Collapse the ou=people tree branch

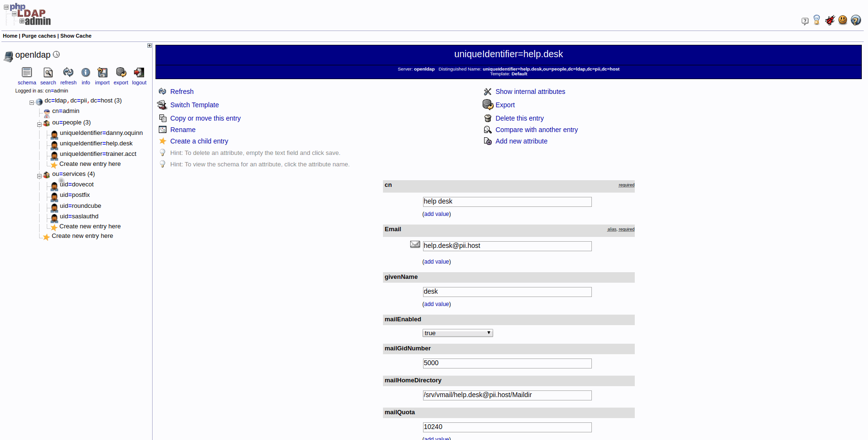(39, 124)
